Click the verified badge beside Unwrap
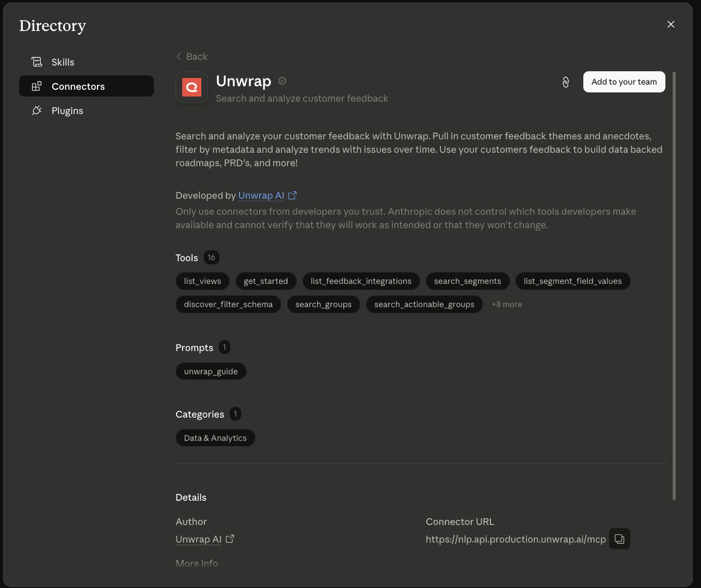The width and height of the screenshot is (701, 588). pyautogui.click(x=282, y=81)
